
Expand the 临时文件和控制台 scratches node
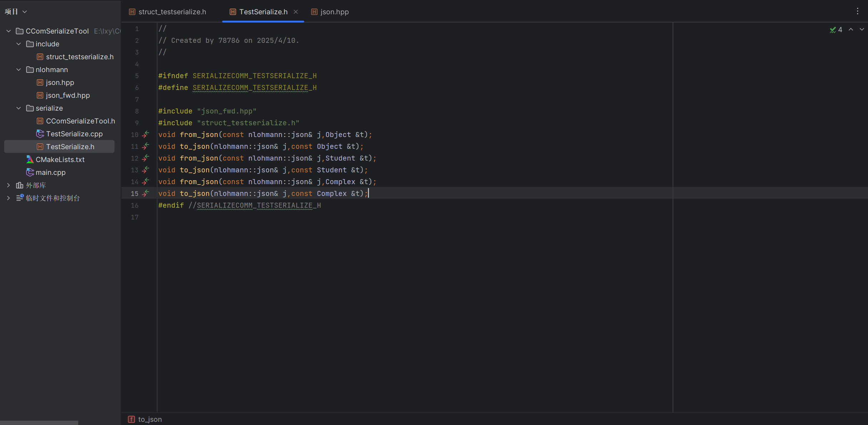(9, 198)
